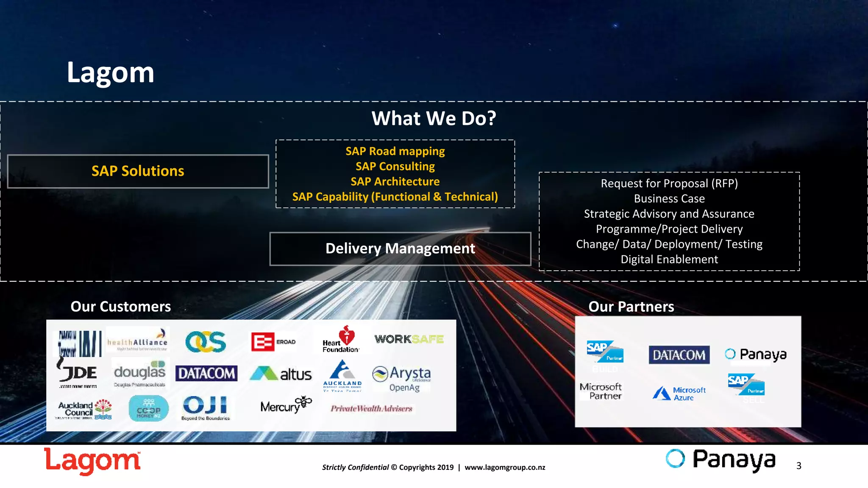Select the Delivery Management box
This screenshot has height=488, width=868.
pyautogui.click(x=400, y=249)
